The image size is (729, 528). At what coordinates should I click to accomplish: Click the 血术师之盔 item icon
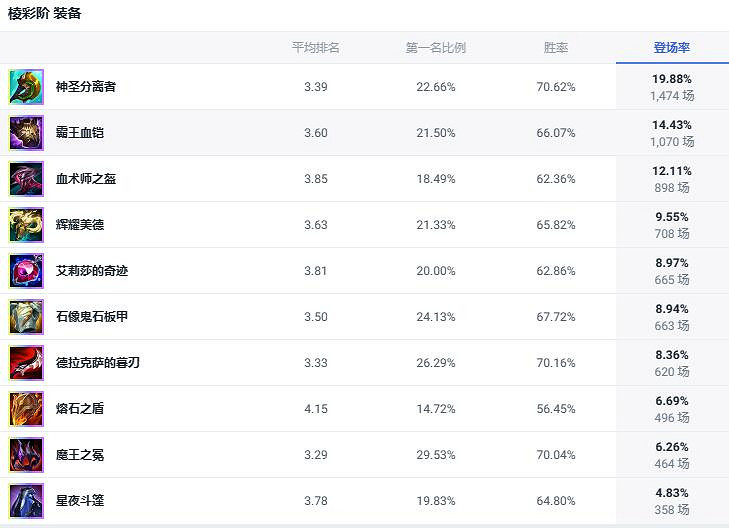(26, 179)
